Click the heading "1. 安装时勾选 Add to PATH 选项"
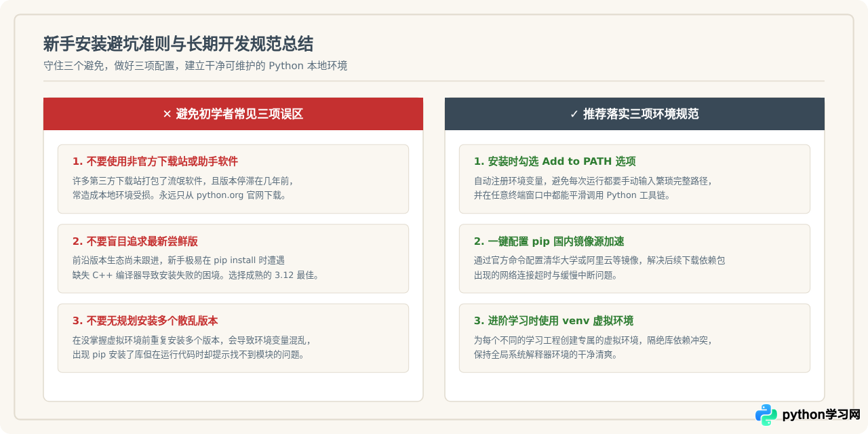 coord(555,161)
